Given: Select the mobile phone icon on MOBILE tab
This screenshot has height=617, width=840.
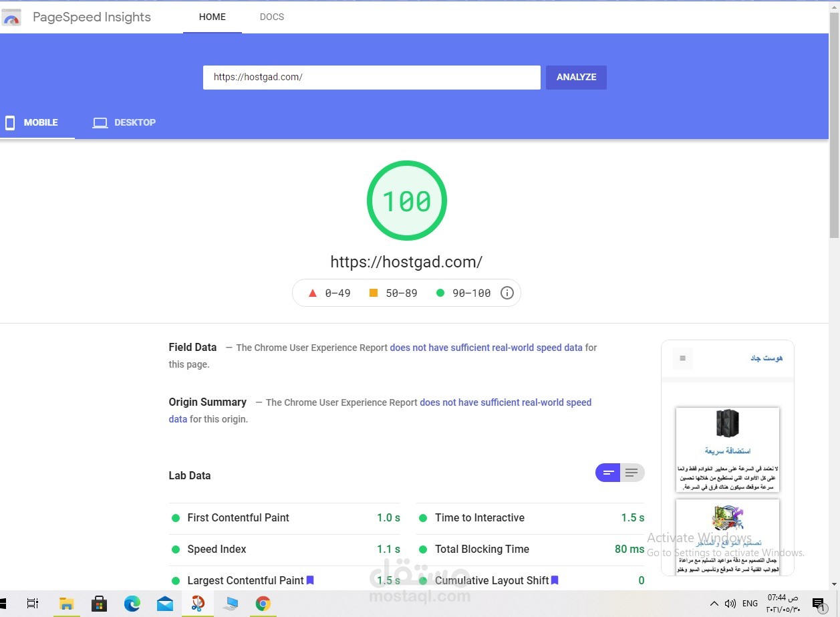Looking at the screenshot, I should (x=10, y=122).
